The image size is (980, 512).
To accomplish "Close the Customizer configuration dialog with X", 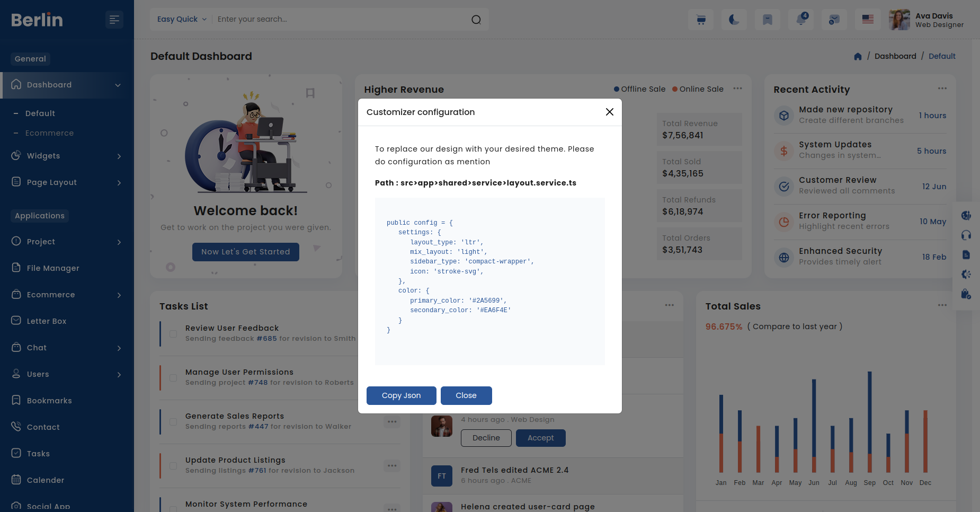I will (x=609, y=112).
